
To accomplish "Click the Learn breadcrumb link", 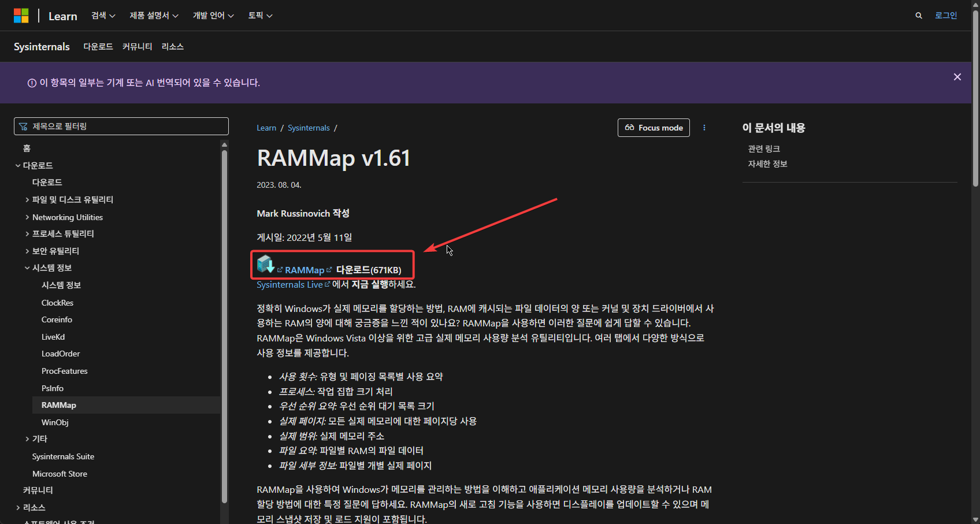I will 266,128.
